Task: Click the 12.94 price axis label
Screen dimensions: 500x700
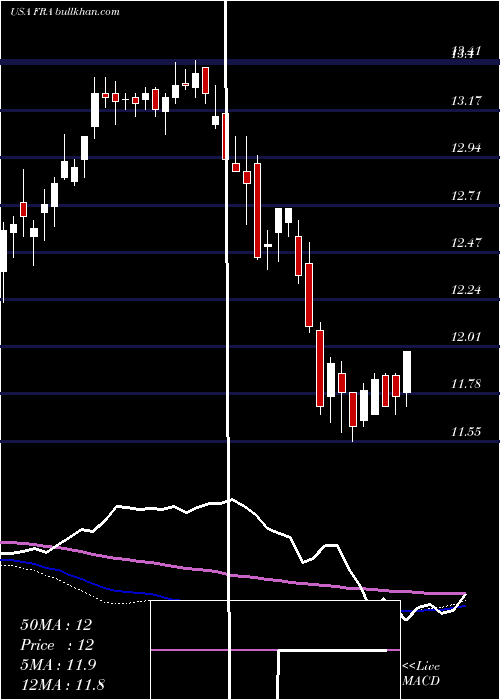Action: click(x=467, y=148)
